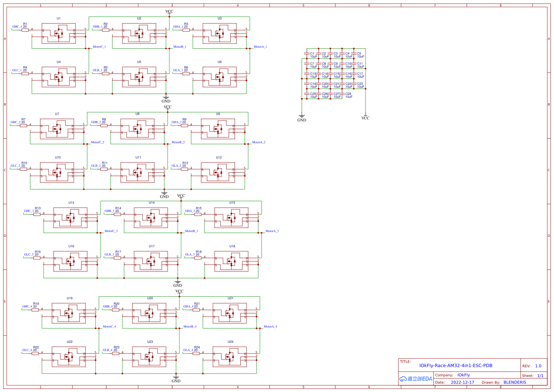Select MOSFET symbol U1
The width and height of the screenshot is (554, 392).
point(59,34)
